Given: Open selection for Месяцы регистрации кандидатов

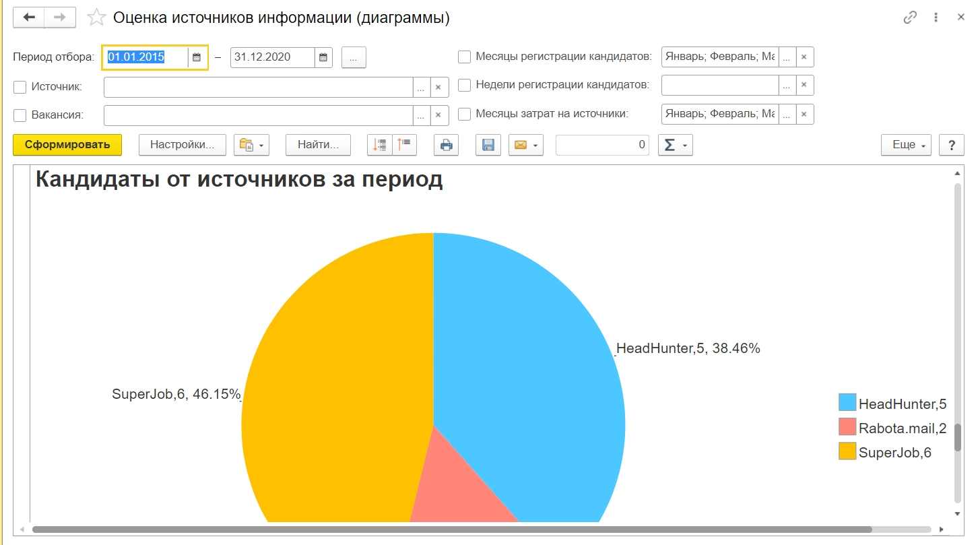Looking at the screenshot, I should pyautogui.click(x=787, y=57).
